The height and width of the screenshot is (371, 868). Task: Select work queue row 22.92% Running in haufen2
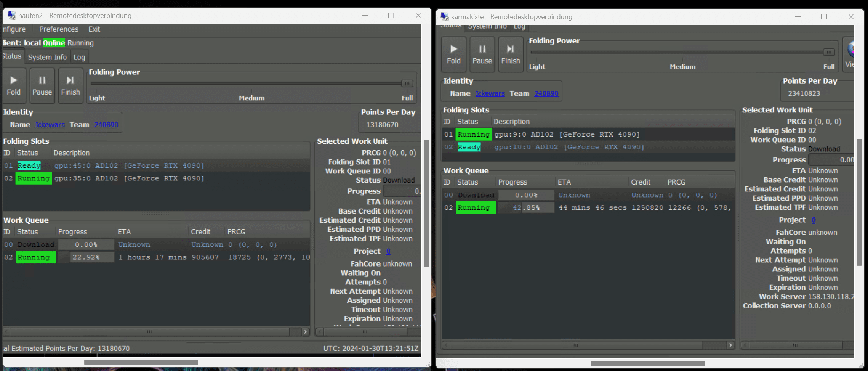tap(156, 257)
